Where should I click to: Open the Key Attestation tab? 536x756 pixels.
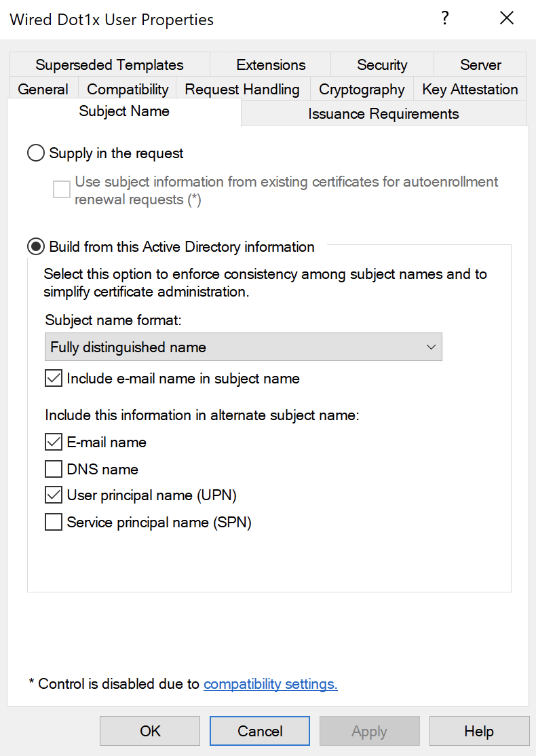pyautogui.click(x=470, y=90)
